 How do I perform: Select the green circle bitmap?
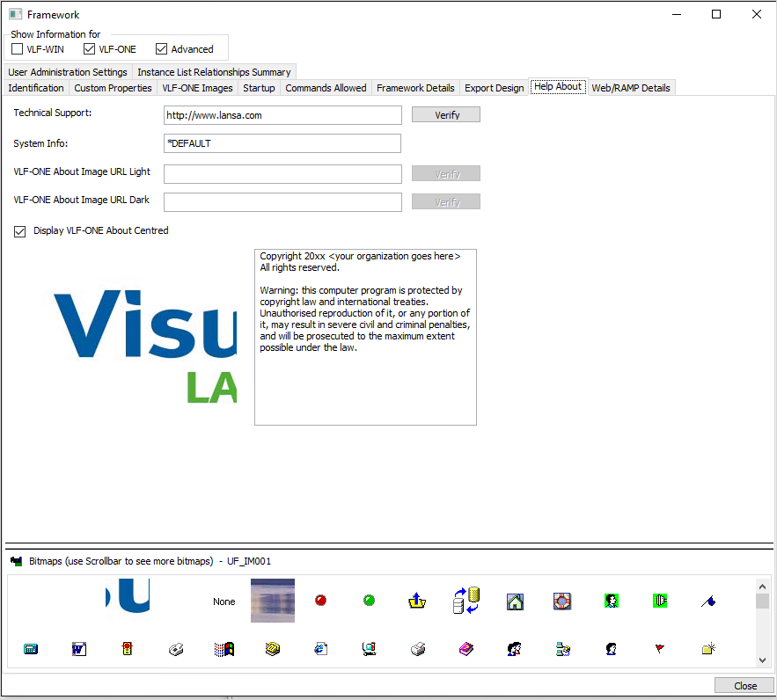pyautogui.click(x=369, y=601)
